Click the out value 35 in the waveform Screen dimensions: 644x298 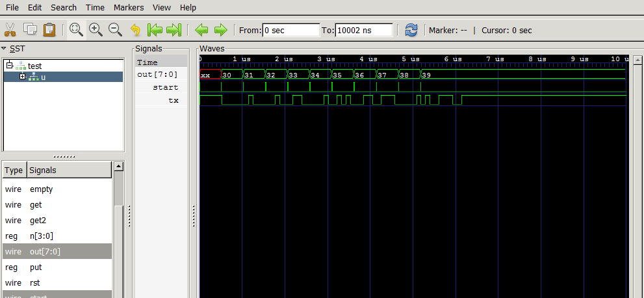pyautogui.click(x=337, y=75)
